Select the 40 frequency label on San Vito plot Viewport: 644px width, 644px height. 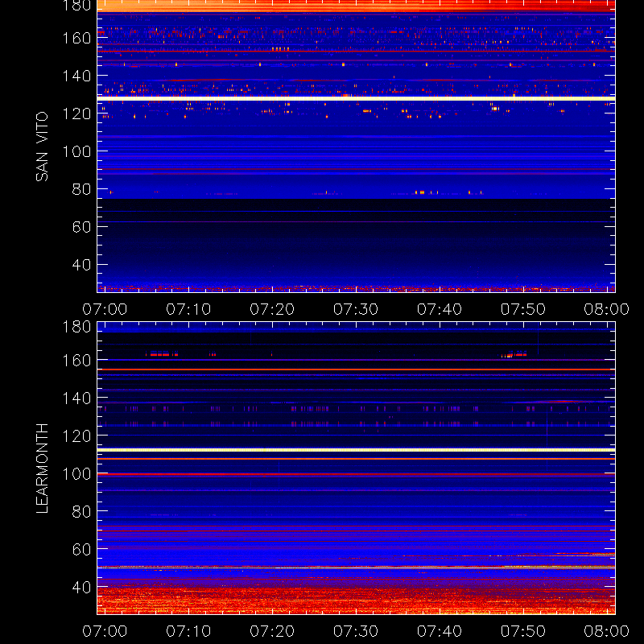(81, 265)
